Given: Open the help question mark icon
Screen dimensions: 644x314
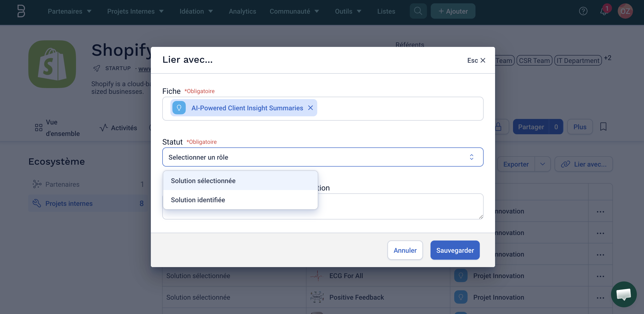Looking at the screenshot, I should [x=583, y=11].
